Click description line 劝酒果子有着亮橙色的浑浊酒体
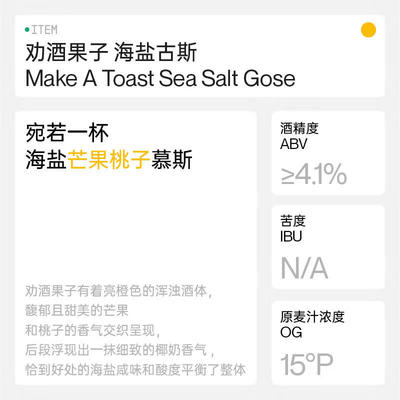This screenshot has height=400, width=400. click(x=119, y=291)
